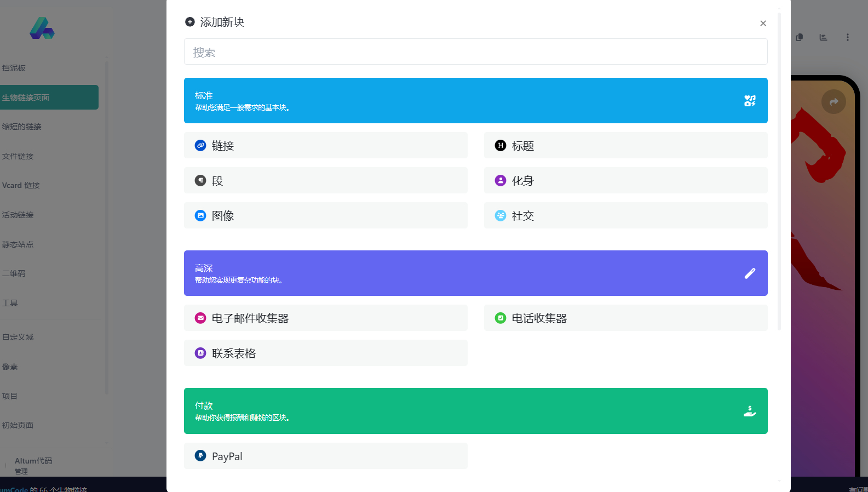Click the 标准 category banner

(x=475, y=100)
